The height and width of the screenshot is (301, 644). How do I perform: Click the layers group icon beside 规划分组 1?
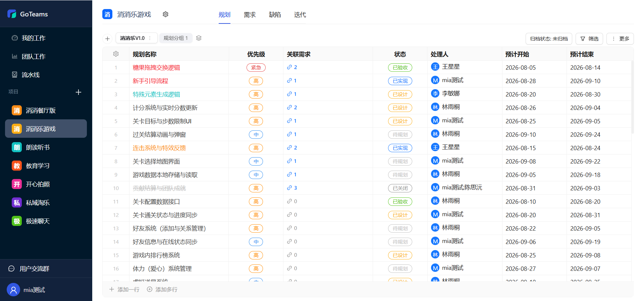[x=199, y=38]
